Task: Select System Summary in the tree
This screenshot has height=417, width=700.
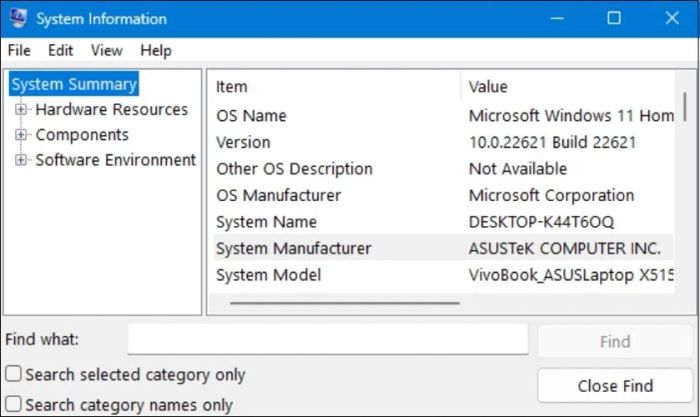Action: point(74,84)
